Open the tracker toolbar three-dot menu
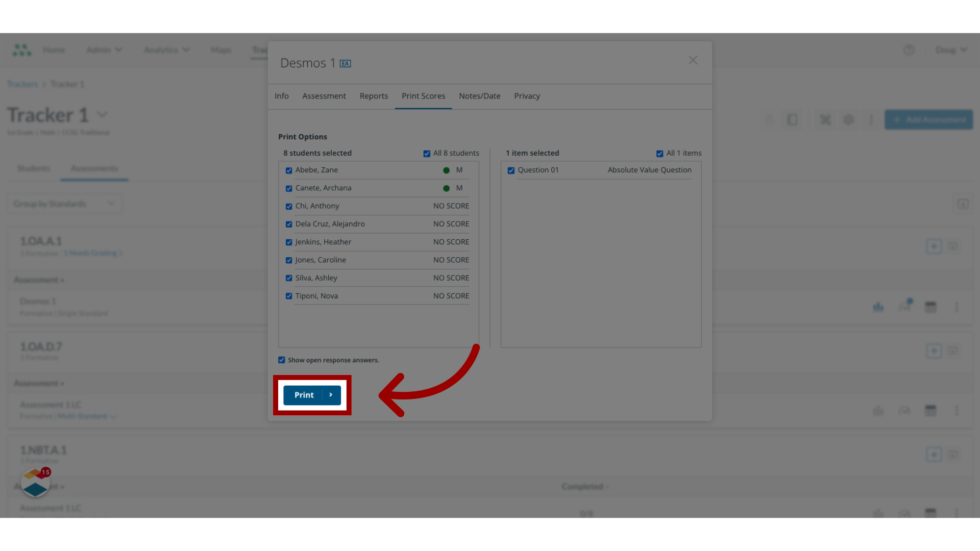 [x=871, y=120]
